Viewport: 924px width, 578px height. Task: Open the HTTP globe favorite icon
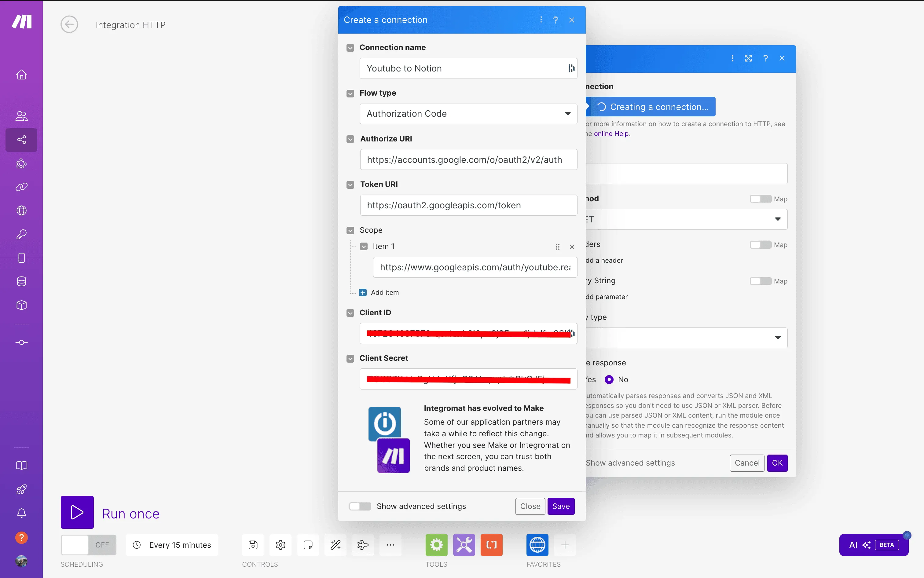(x=537, y=545)
